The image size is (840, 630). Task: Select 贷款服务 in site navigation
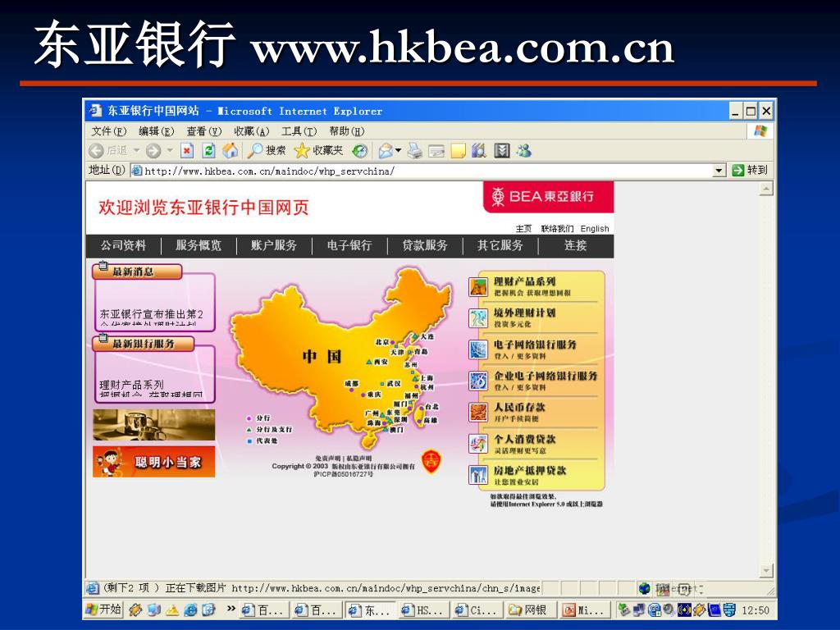(x=425, y=245)
